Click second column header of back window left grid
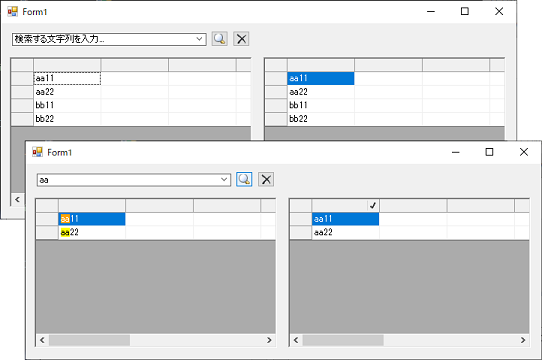Image resolution: width=542 pixels, height=360 pixels. tap(135, 65)
